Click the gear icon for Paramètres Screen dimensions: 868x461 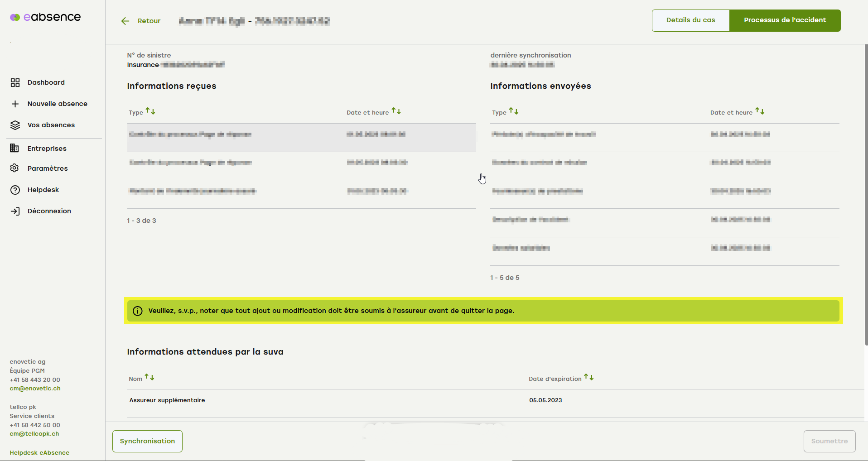(x=14, y=168)
